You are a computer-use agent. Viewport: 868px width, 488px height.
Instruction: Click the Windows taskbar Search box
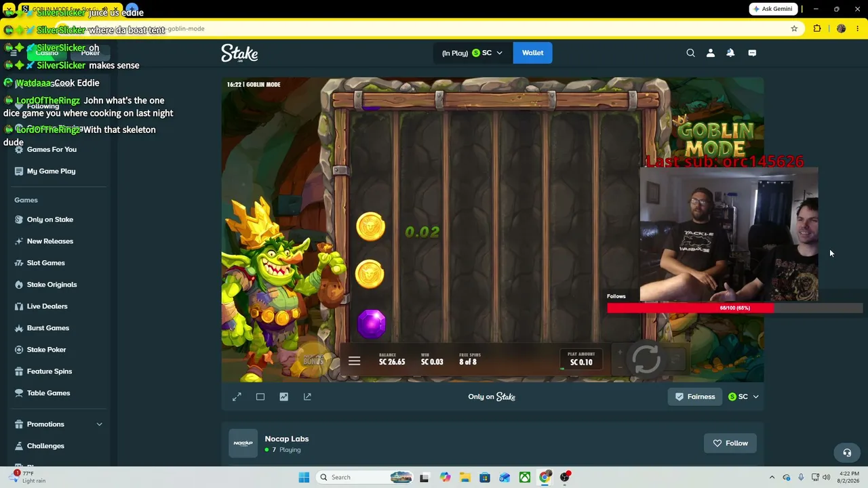pos(364,477)
